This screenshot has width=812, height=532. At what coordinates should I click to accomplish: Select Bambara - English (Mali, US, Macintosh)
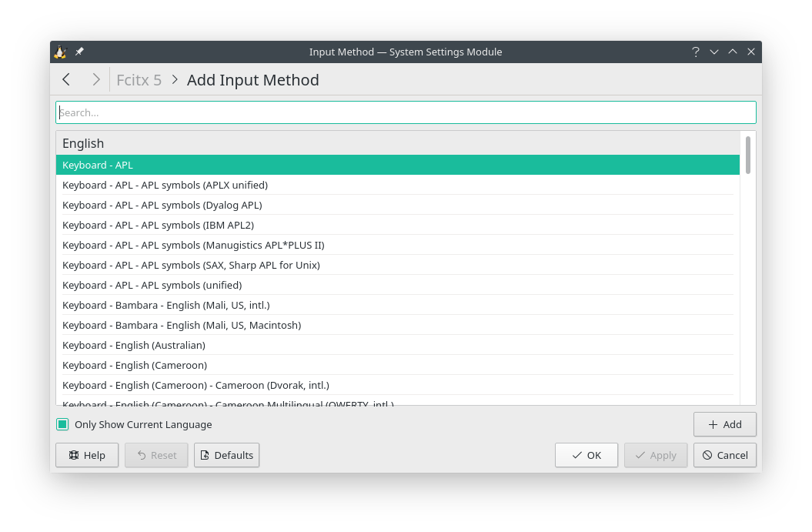[398, 326]
